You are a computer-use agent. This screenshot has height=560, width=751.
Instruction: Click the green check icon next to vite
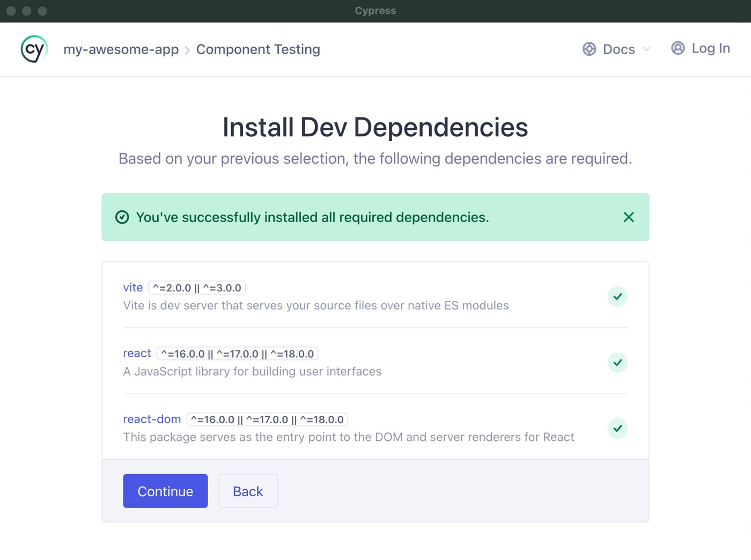tap(617, 297)
